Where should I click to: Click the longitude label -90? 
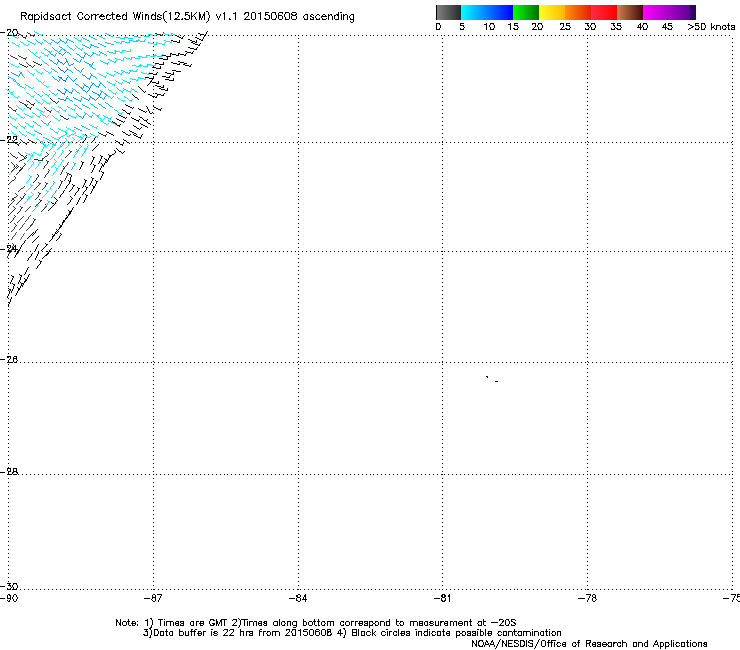click(x=9, y=599)
